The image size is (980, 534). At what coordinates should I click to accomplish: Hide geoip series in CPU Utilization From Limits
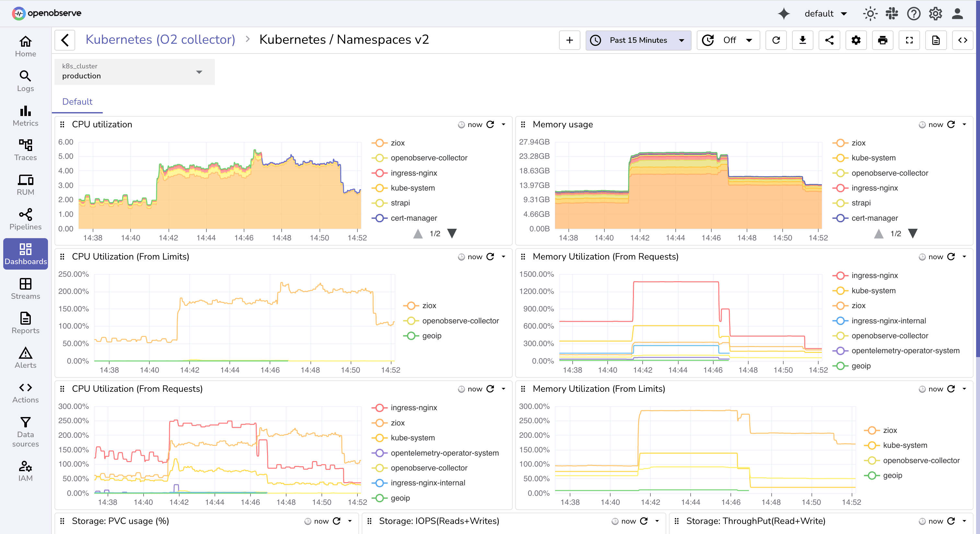click(x=431, y=336)
